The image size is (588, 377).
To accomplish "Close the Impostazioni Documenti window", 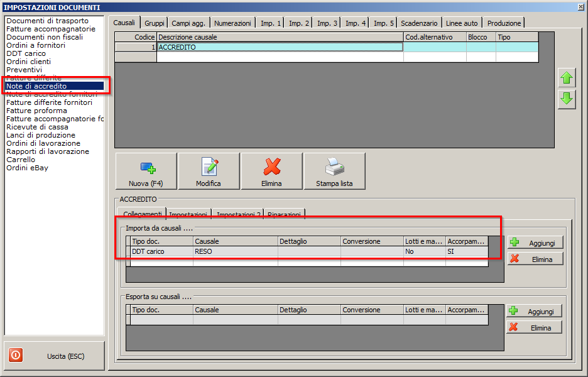I will pos(580,7).
